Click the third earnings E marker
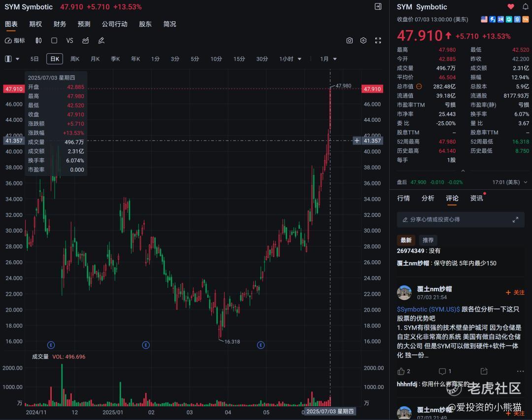This screenshot has height=420, width=532. click(x=261, y=345)
